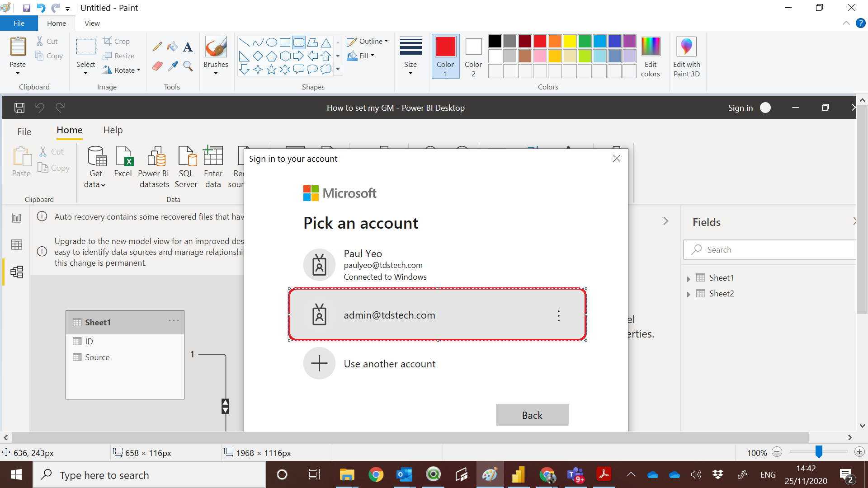The width and height of the screenshot is (868, 488).
Task: Select the Magnifier tool
Action: coord(188,66)
